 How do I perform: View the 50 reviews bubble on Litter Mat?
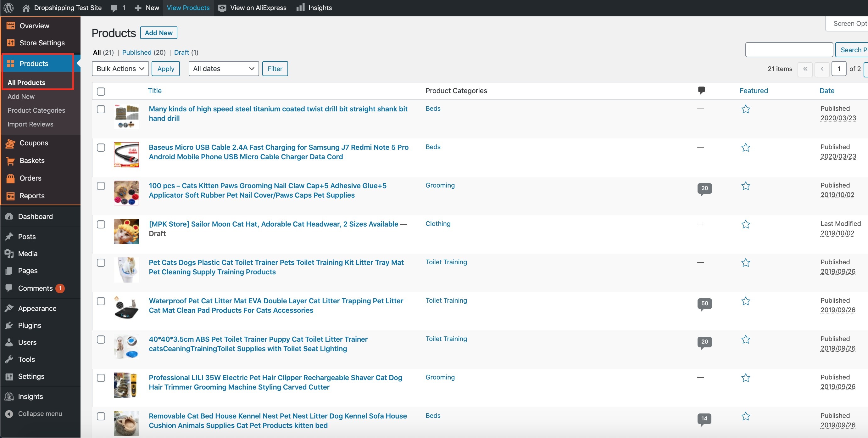pos(704,303)
